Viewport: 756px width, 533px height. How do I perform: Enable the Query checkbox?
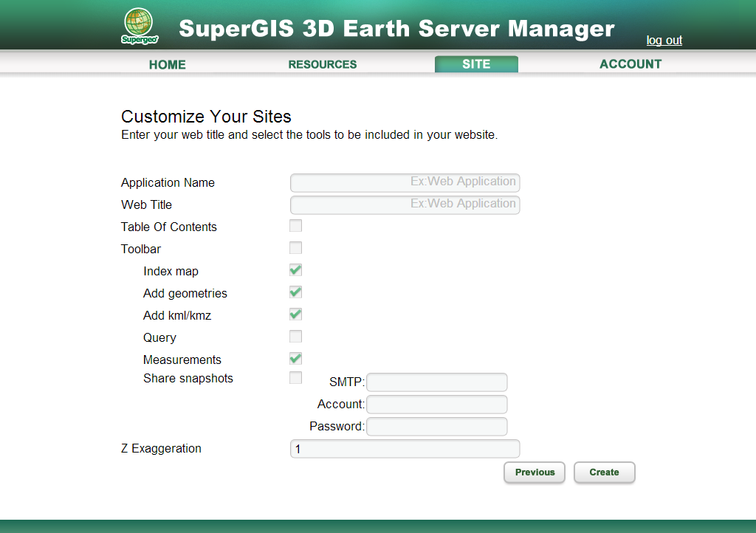pyautogui.click(x=295, y=337)
